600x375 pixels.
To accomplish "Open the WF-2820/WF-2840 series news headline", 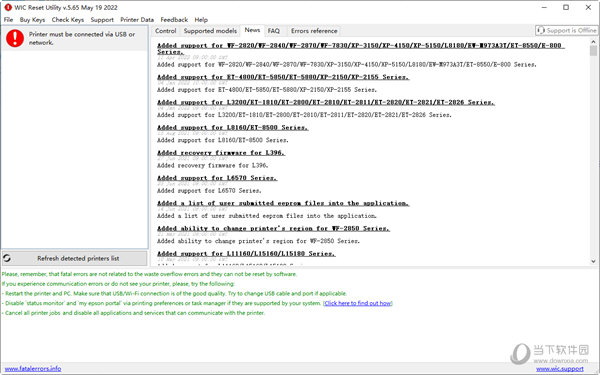I will (x=361, y=48).
